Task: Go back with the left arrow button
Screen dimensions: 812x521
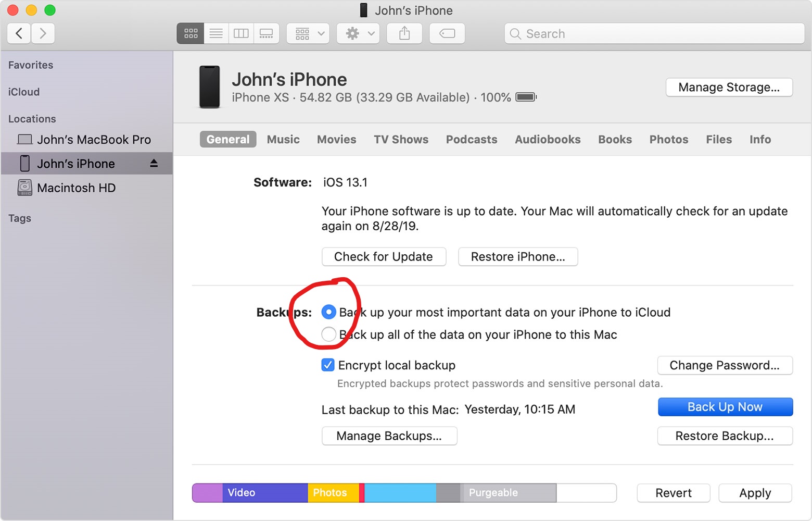Action: 19,33
